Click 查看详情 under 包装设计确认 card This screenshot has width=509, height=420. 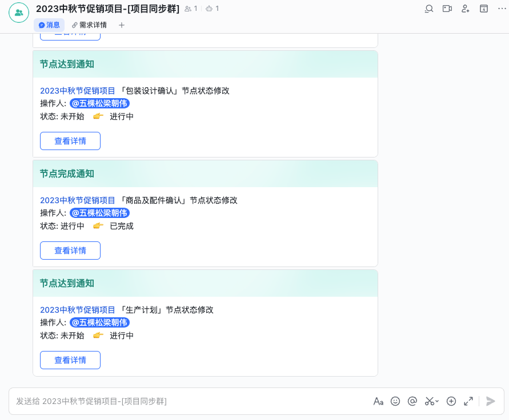[x=70, y=141]
